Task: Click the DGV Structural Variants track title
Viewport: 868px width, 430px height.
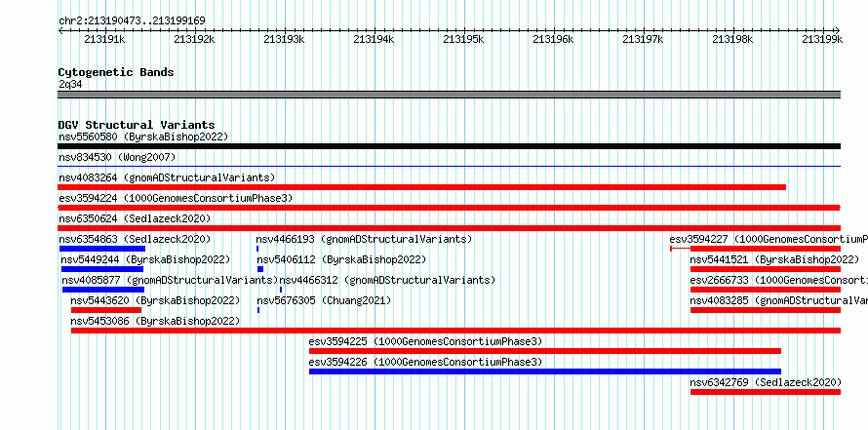Action: 137,125
